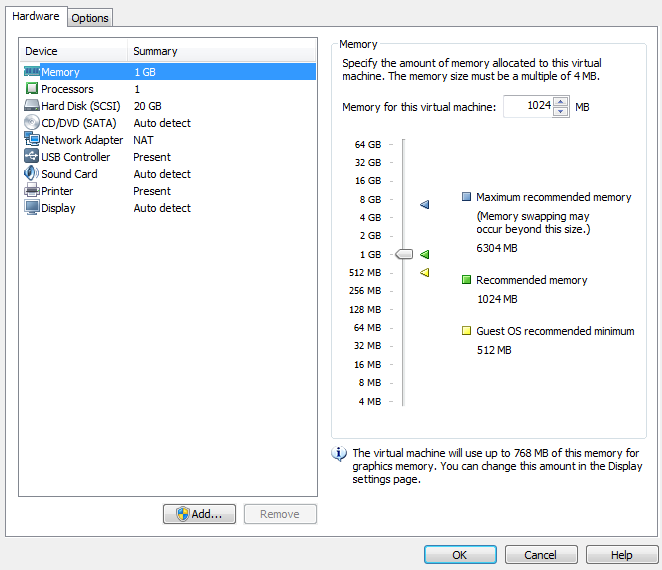Click the 256 MB slider scale label
This screenshot has height=570, width=662.
pyautogui.click(x=365, y=291)
